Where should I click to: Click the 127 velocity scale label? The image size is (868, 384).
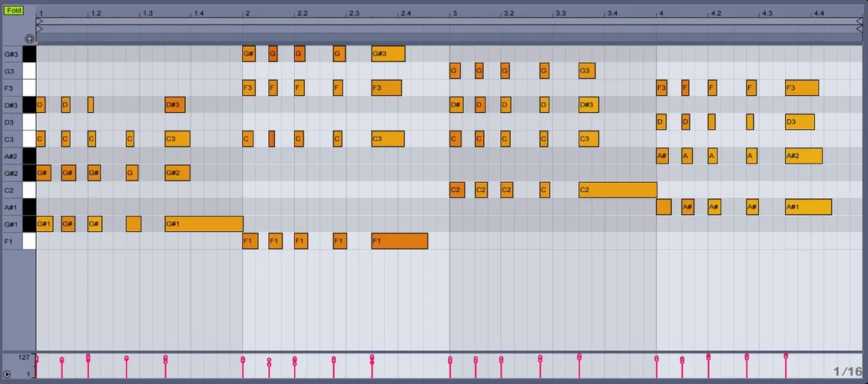tap(23, 357)
